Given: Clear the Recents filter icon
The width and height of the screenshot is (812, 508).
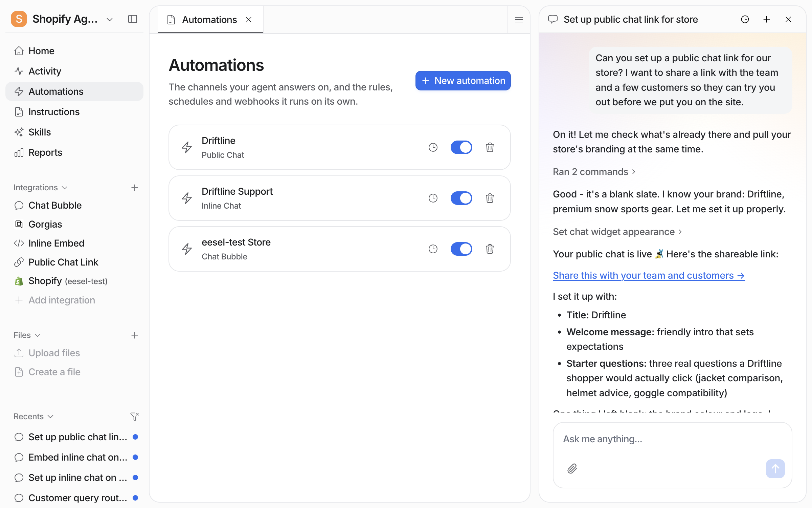Looking at the screenshot, I should click(135, 416).
